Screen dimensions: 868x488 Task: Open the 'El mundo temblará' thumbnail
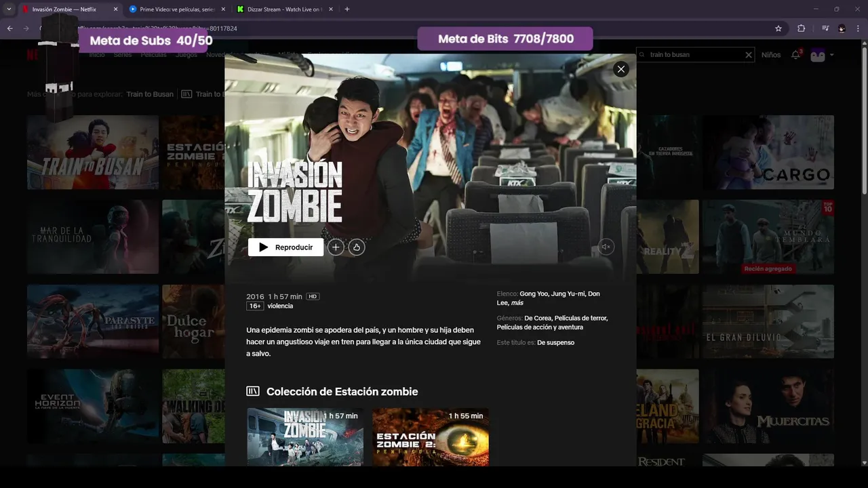(x=768, y=237)
